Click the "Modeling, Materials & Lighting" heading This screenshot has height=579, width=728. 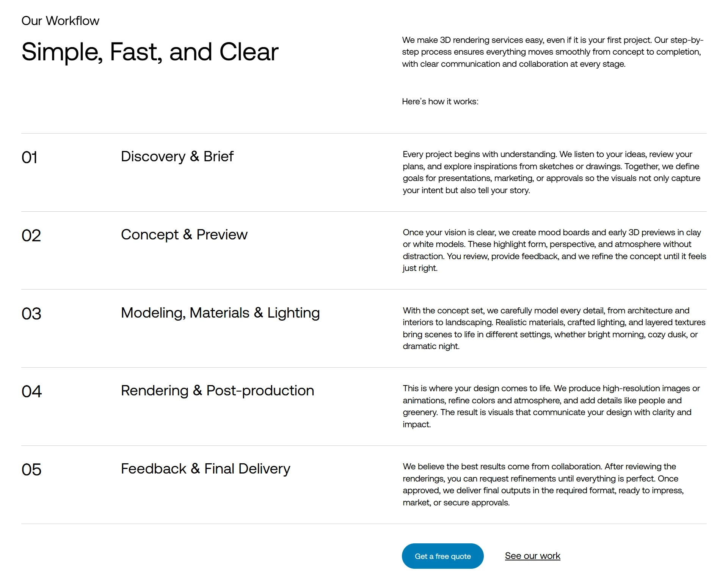click(220, 313)
